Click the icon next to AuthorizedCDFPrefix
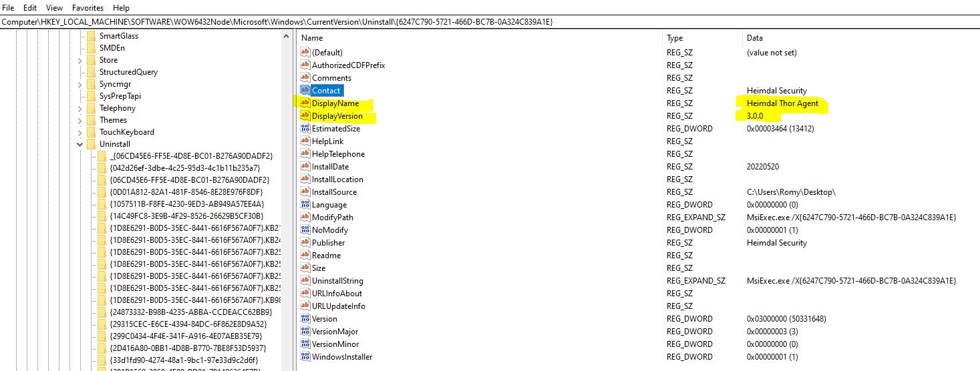The width and height of the screenshot is (980, 371). coord(305,65)
